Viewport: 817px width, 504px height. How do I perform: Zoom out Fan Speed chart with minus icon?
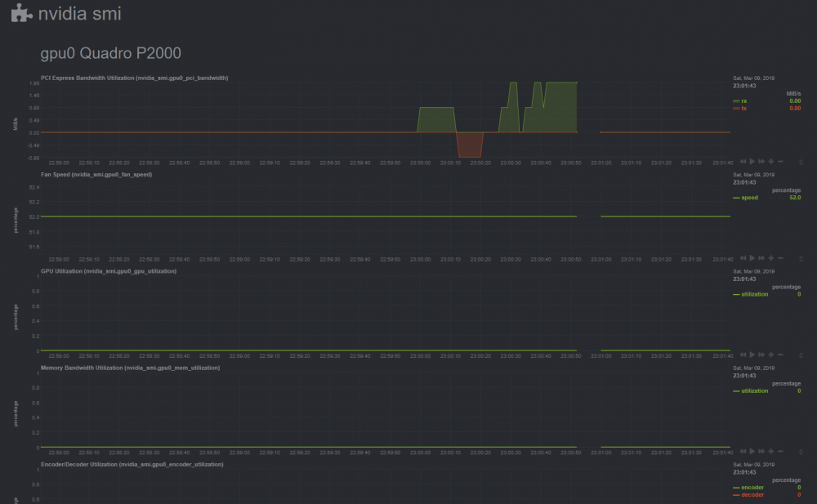tap(780, 258)
